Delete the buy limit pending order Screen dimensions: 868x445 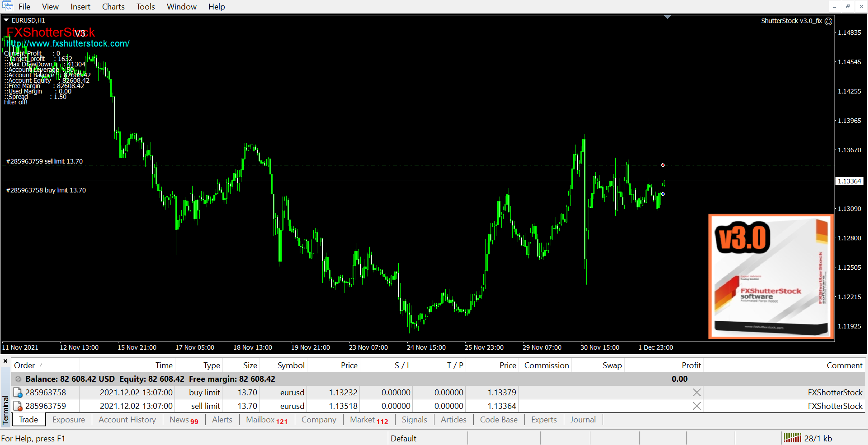click(x=697, y=393)
